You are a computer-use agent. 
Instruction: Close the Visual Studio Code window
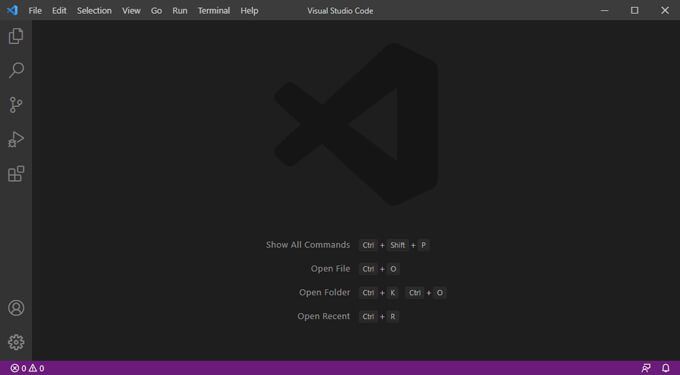click(x=665, y=10)
